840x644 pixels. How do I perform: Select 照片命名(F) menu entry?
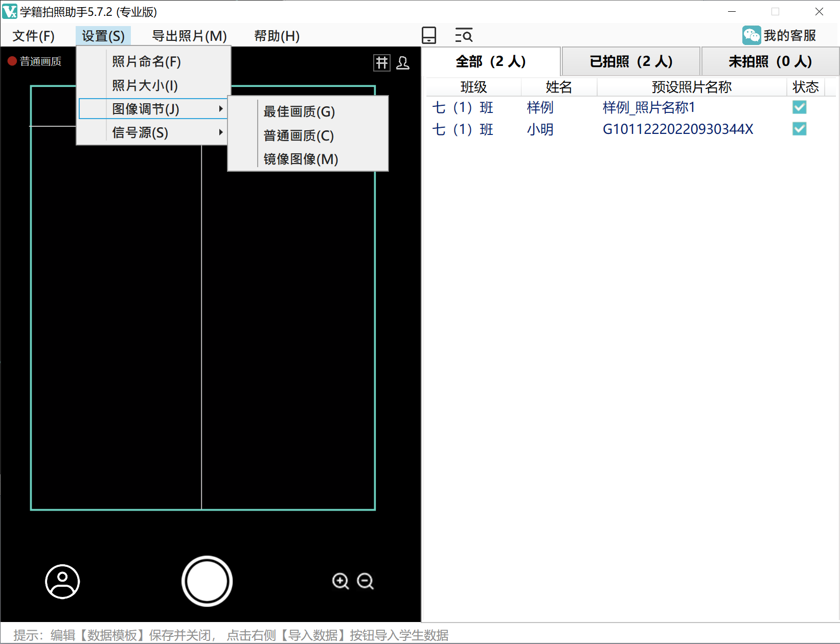tap(153, 61)
